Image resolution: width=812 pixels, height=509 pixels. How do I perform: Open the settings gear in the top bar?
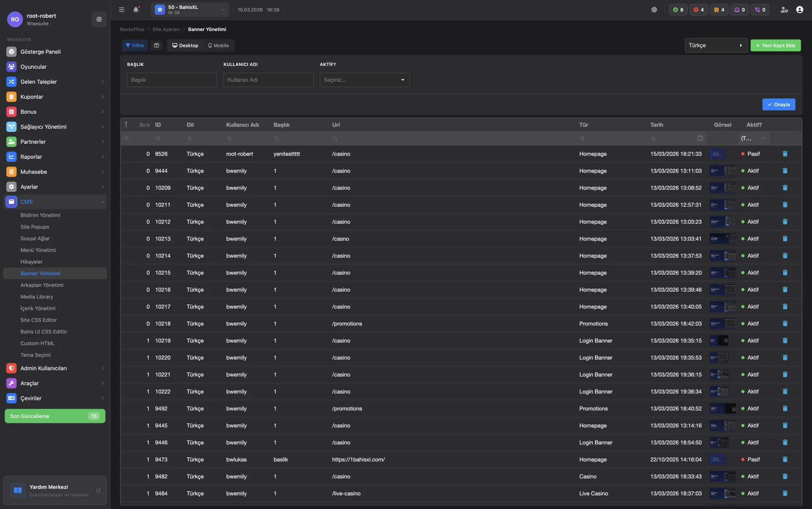(x=654, y=9)
